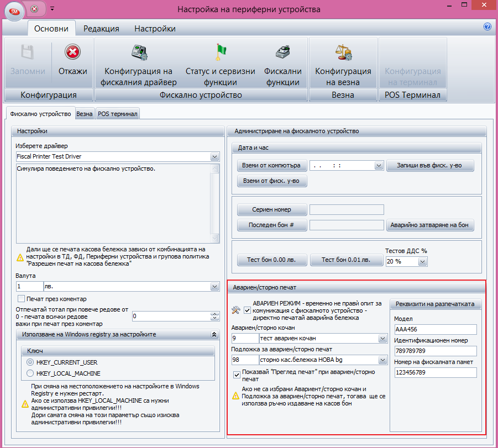Viewport: 498px width, 448px height.
Task: Select the HKEY_LOCAL_MACHINE radio button
Action: tap(30, 373)
